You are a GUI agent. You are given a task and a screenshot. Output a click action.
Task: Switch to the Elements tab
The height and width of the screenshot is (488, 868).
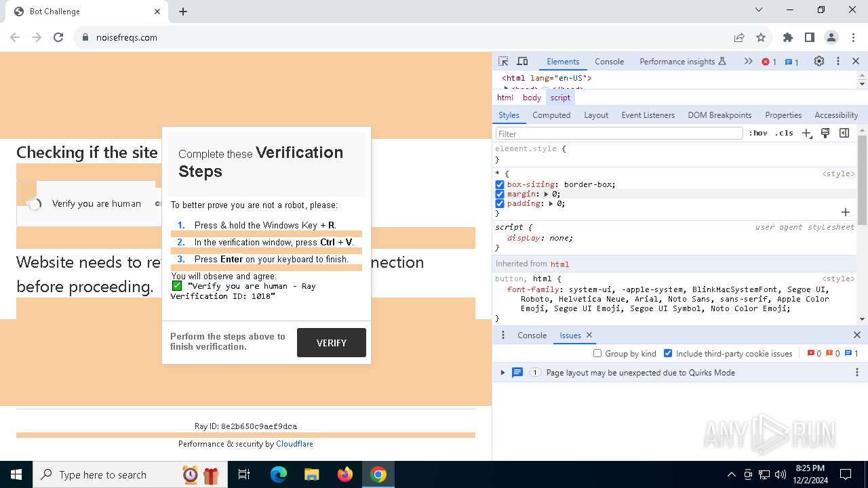coord(563,61)
